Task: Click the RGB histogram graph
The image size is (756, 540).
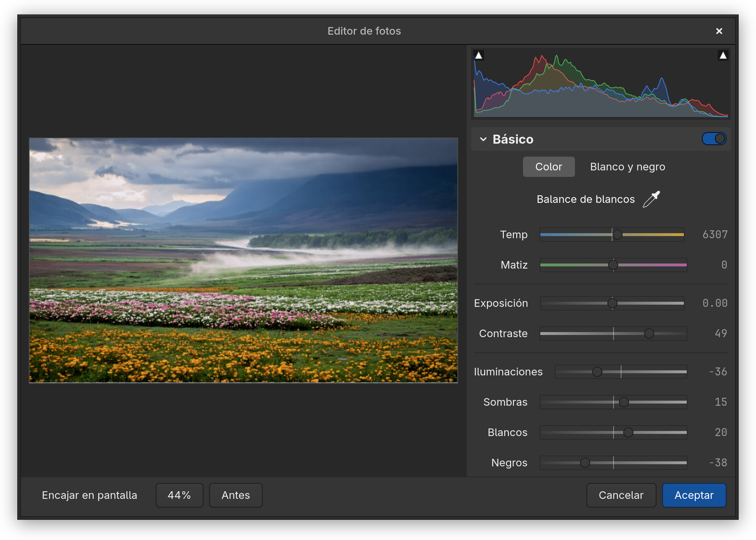Action: tap(601, 84)
